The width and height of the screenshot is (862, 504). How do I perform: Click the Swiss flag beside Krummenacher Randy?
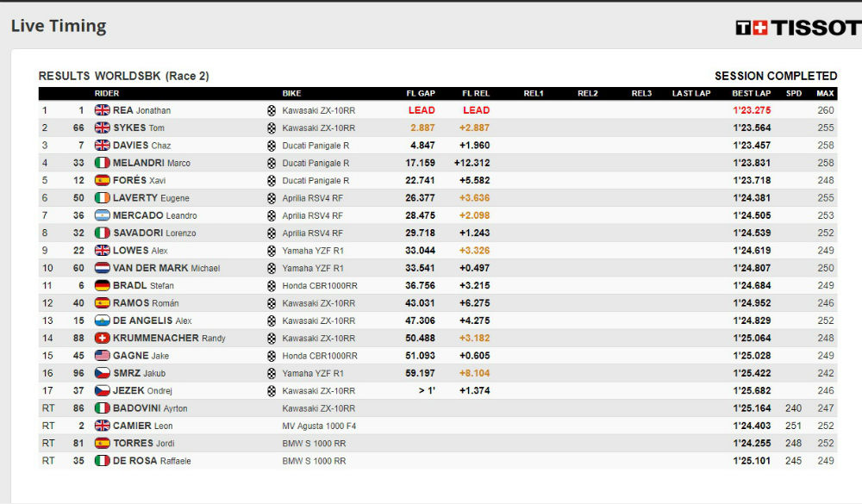coord(103,339)
